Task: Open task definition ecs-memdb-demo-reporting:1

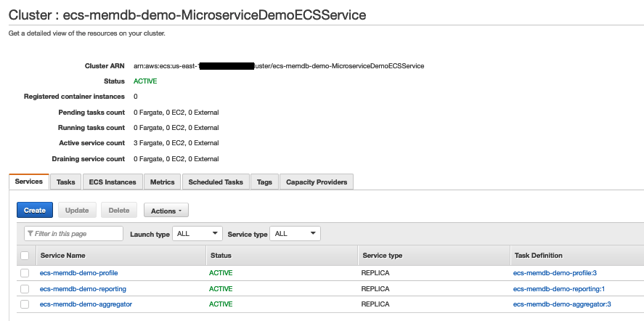Action: (559, 289)
